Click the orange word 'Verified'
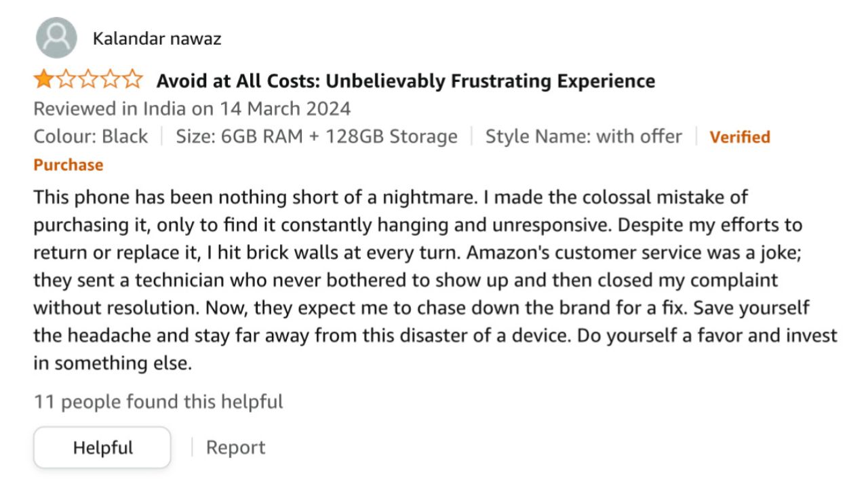 [740, 137]
